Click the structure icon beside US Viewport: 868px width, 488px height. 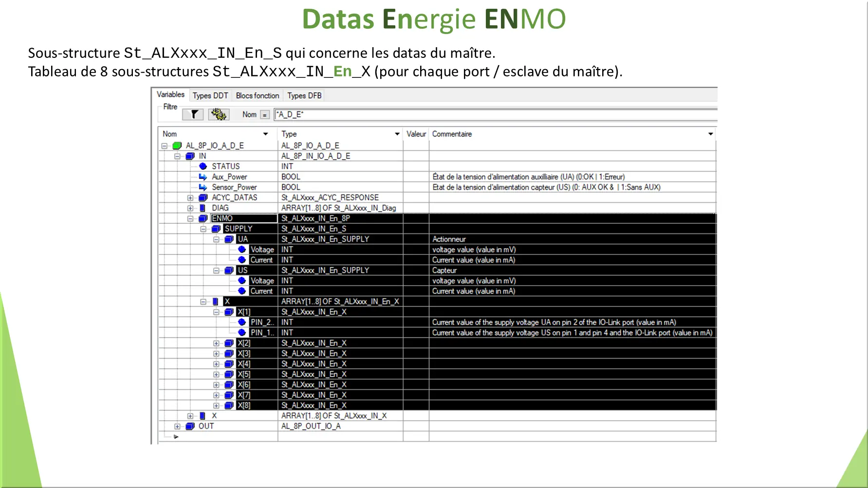tap(229, 270)
